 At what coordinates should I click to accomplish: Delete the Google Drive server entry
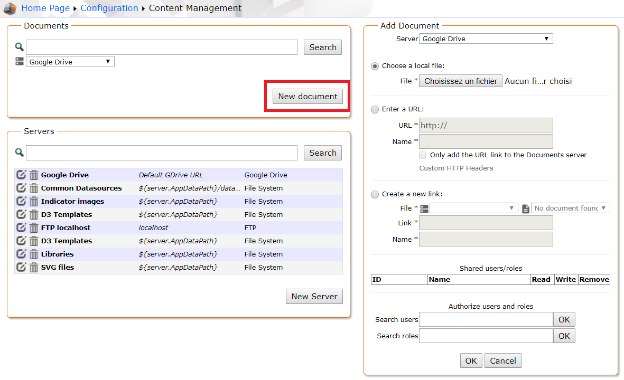pos(34,175)
